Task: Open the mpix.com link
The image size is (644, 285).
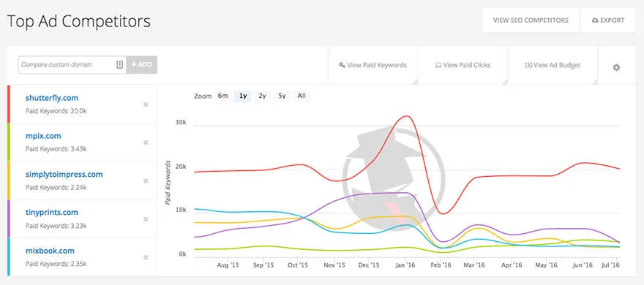Action: (43, 136)
